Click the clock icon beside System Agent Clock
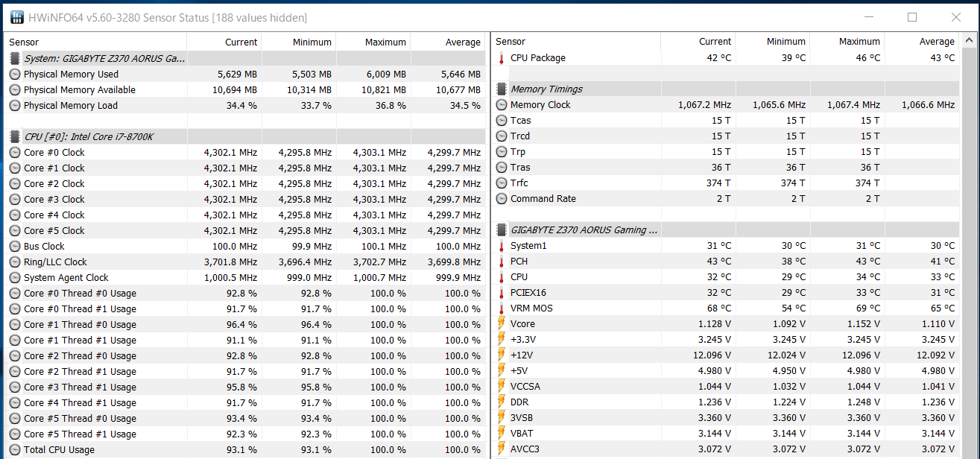Image resolution: width=980 pixels, height=459 pixels. click(x=15, y=278)
